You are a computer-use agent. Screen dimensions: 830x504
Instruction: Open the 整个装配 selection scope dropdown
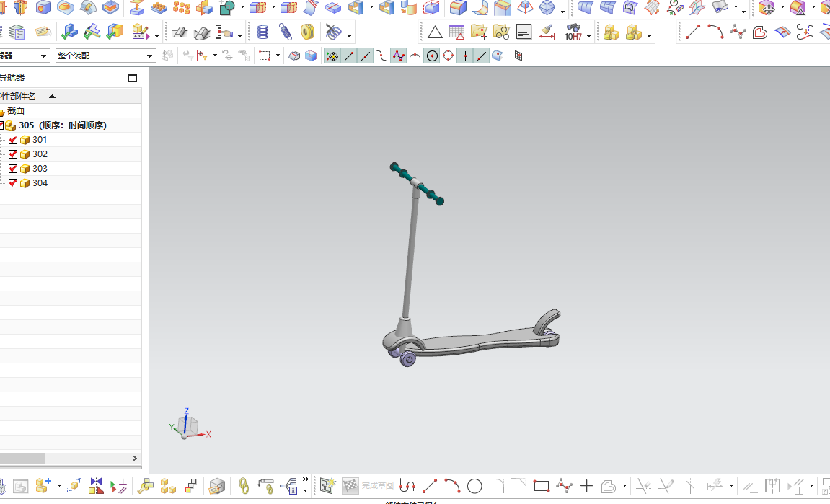pos(106,56)
